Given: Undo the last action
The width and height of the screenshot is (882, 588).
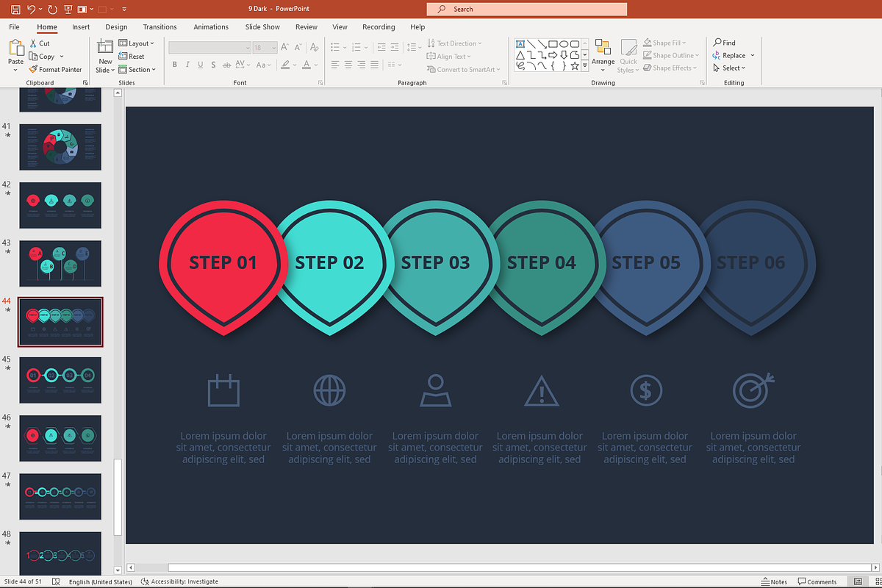Looking at the screenshot, I should pyautogui.click(x=31, y=9).
